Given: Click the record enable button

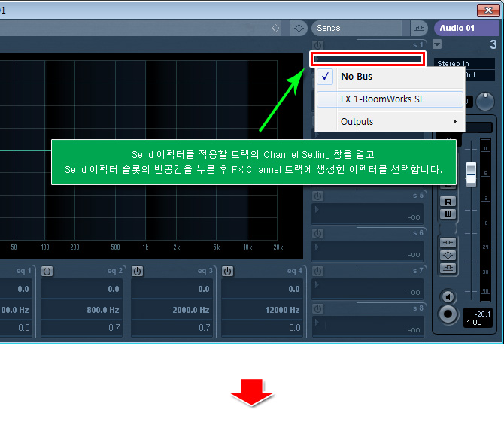Looking at the screenshot, I should pos(448,314).
